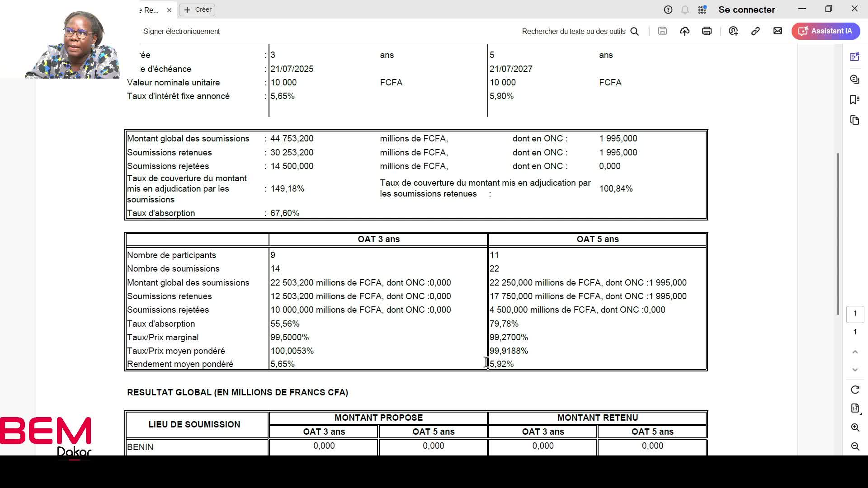The image size is (868, 488).
Task: Go to previous page arrow
Action: [855, 352]
